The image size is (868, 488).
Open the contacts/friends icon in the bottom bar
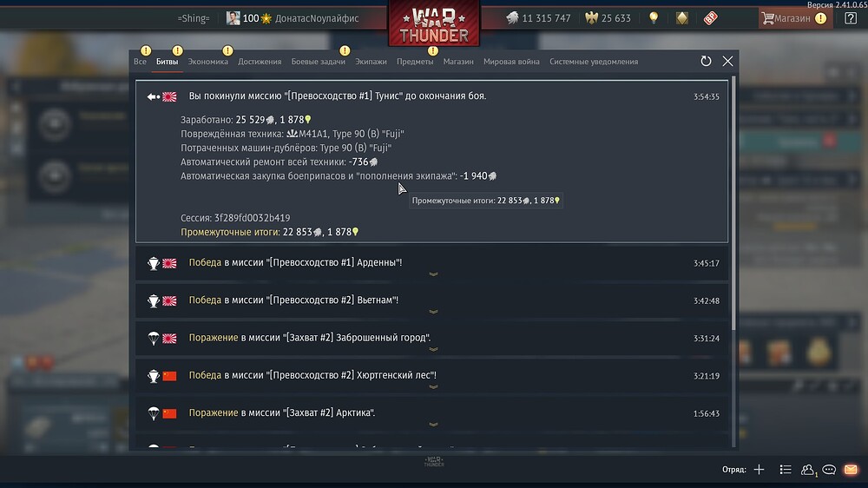pyautogui.click(x=807, y=470)
